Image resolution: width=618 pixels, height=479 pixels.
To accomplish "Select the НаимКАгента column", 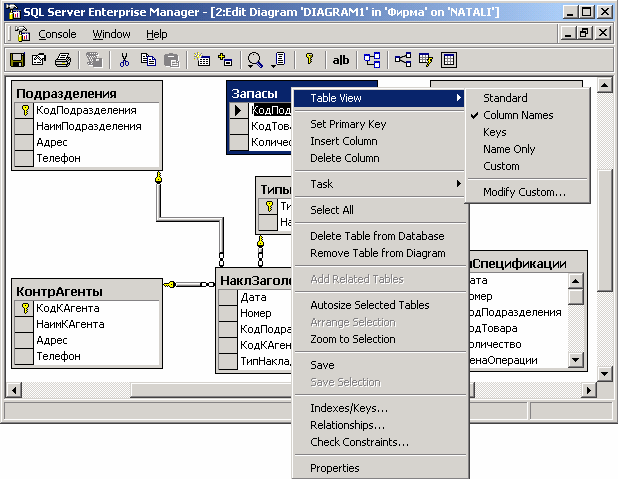I will tap(70, 324).
